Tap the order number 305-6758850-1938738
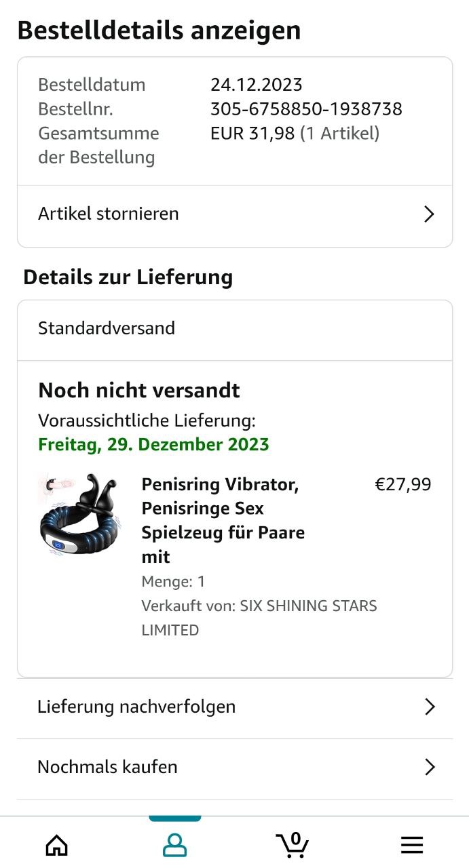469x868 pixels. point(306,109)
